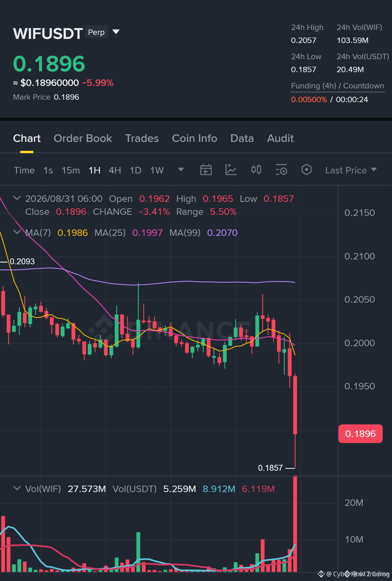Open the trading pair dropdown arrow
The width and height of the screenshot is (392, 581).
pyautogui.click(x=116, y=32)
